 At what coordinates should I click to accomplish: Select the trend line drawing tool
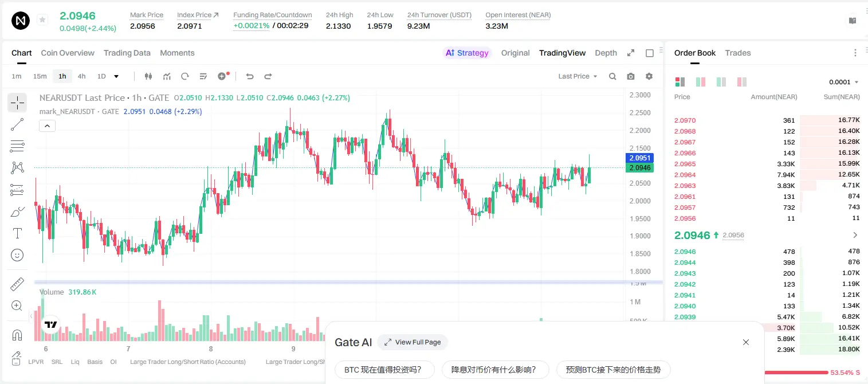tap(17, 124)
